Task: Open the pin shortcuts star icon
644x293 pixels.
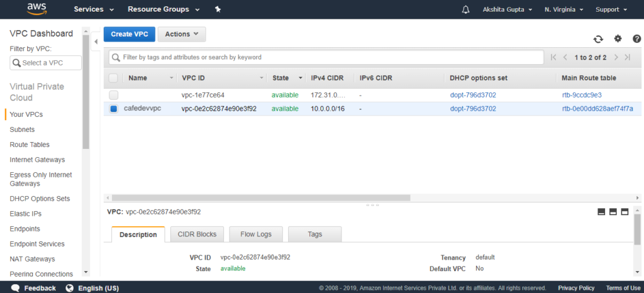Action: (x=218, y=9)
